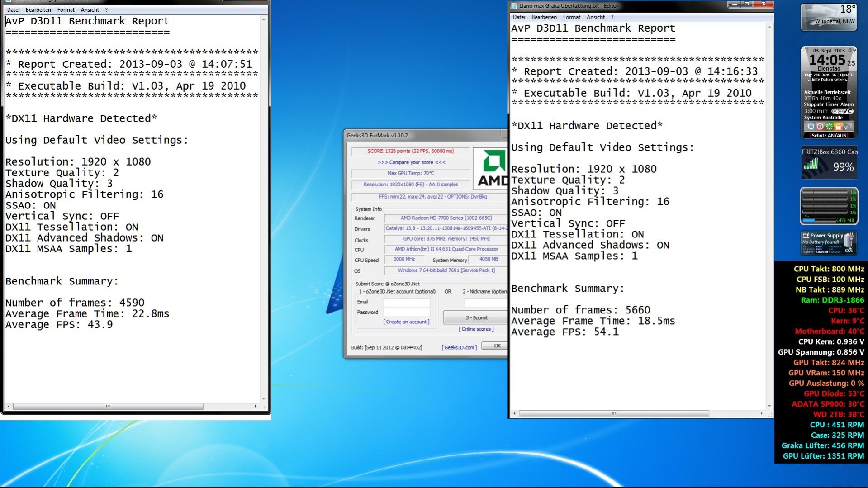Click the SCORE: 1328 points field in FurMark
The image size is (868, 488).
pos(411,151)
